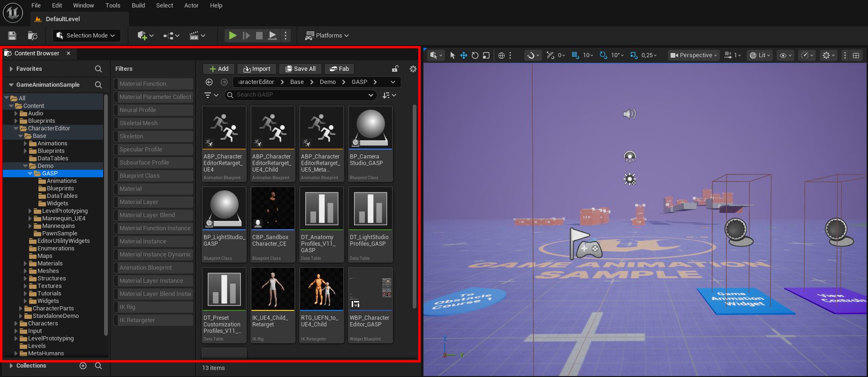Click the Search GASP input field
Screen dimensions: 868x377
coord(301,95)
